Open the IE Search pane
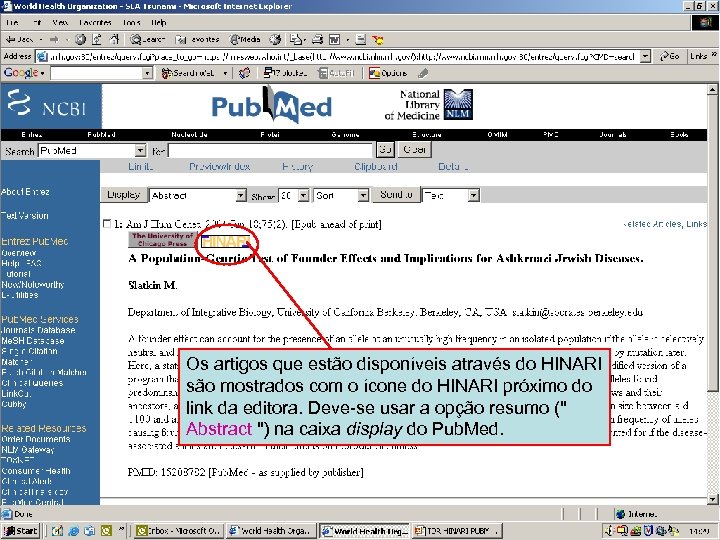Image resolution: width=720 pixels, height=540 pixels. coord(147,39)
